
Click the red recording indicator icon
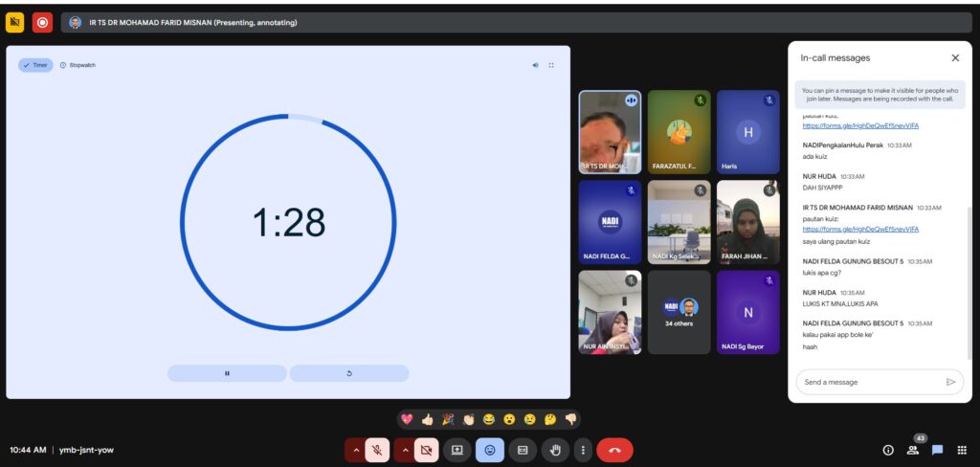(x=42, y=22)
